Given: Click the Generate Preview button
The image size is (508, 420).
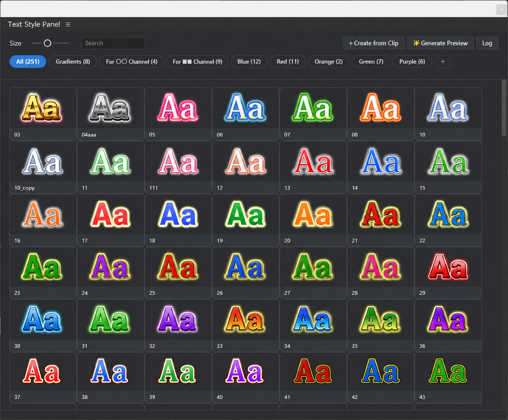Looking at the screenshot, I should [440, 43].
